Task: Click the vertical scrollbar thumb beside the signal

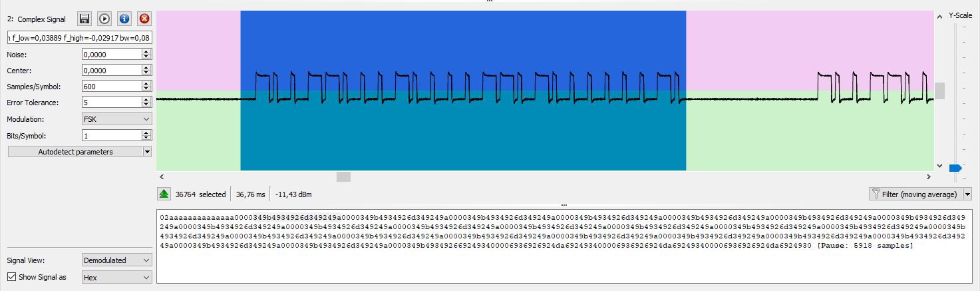Action: click(x=940, y=91)
